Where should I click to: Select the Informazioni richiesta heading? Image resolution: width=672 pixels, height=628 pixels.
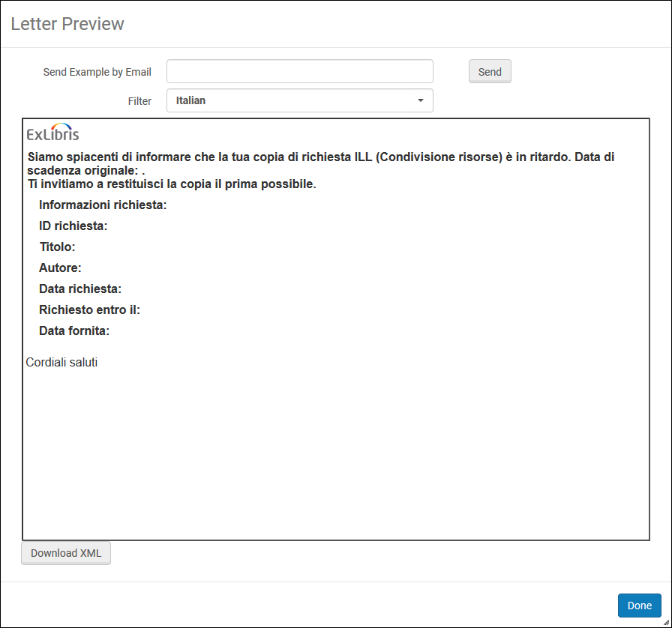pos(103,205)
